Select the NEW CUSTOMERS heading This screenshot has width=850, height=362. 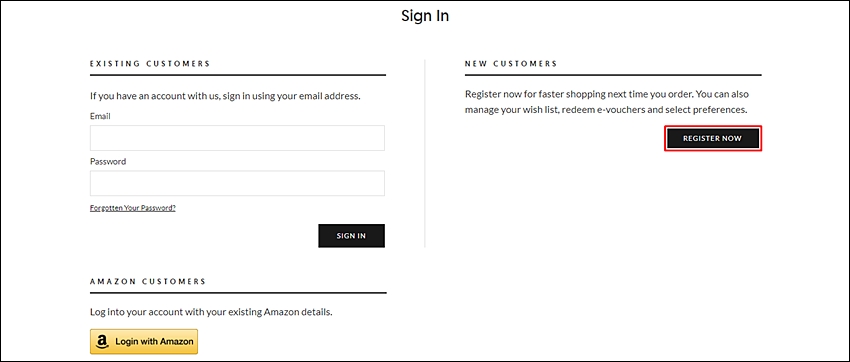tap(511, 63)
